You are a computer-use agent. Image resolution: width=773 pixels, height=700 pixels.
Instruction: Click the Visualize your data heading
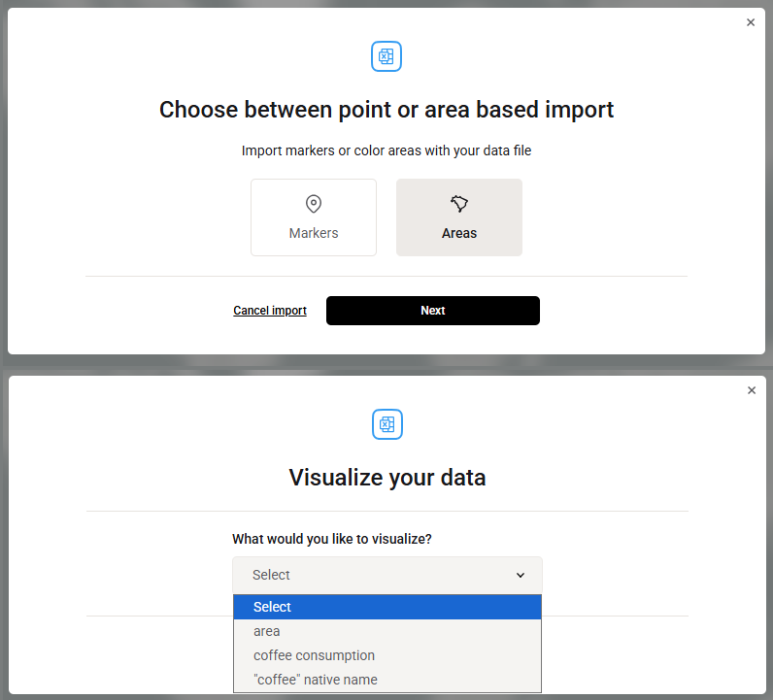(x=387, y=477)
